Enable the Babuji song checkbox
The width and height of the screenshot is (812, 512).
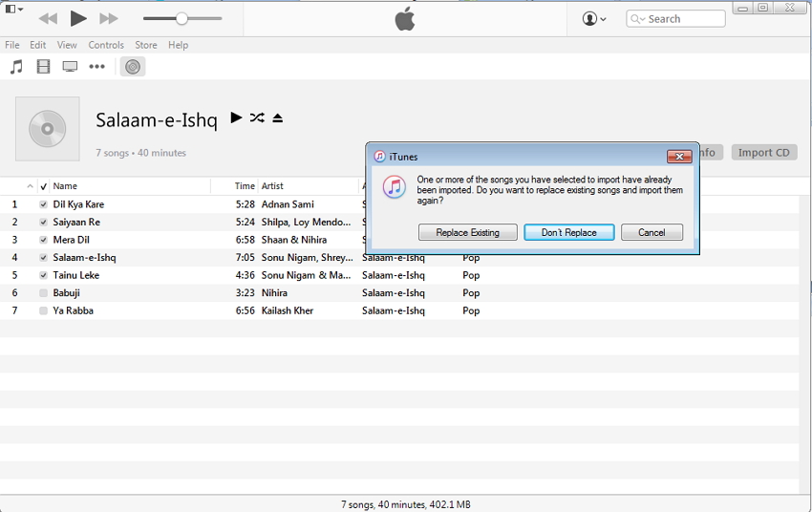tap(43, 293)
